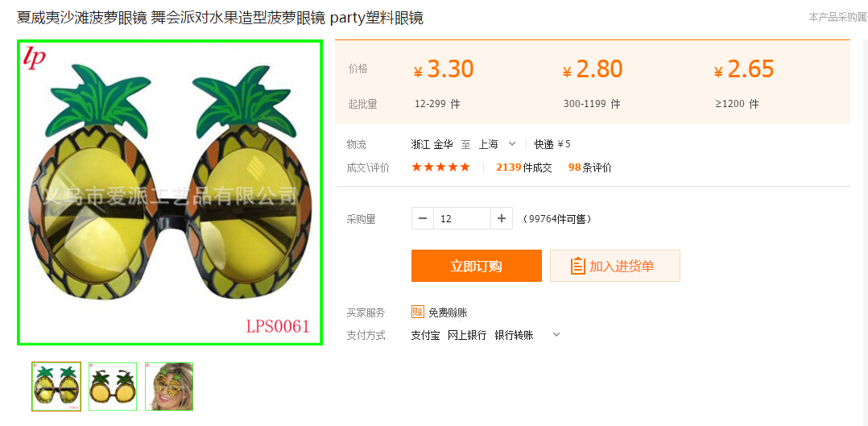
Task: Open the 98条评价 reviews link
Action: pos(589,168)
